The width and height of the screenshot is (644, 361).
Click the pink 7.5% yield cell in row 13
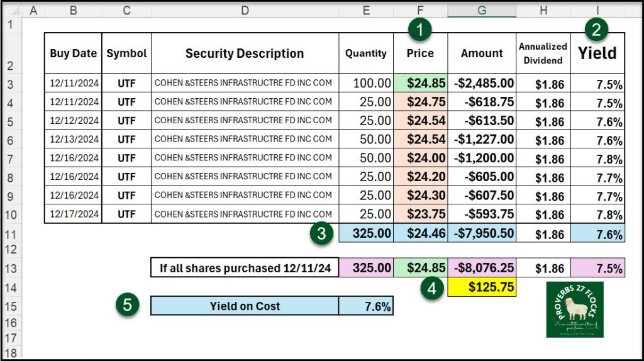click(x=597, y=269)
